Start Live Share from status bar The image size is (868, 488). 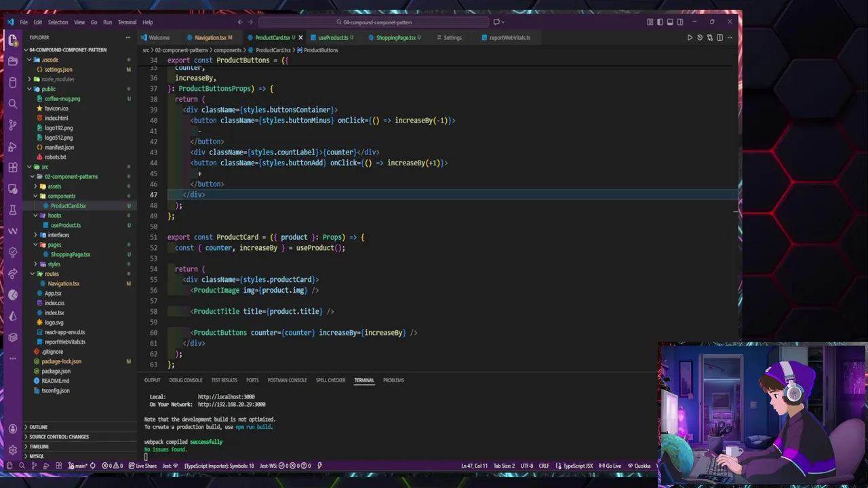tap(142, 466)
